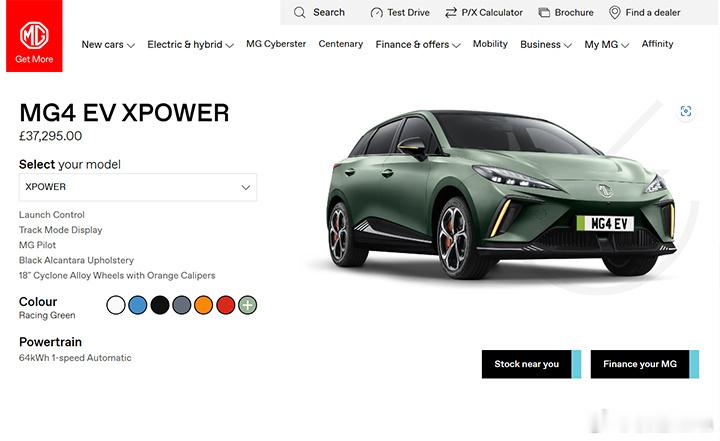
Task: Open the Find a dealer link
Action: click(x=652, y=13)
